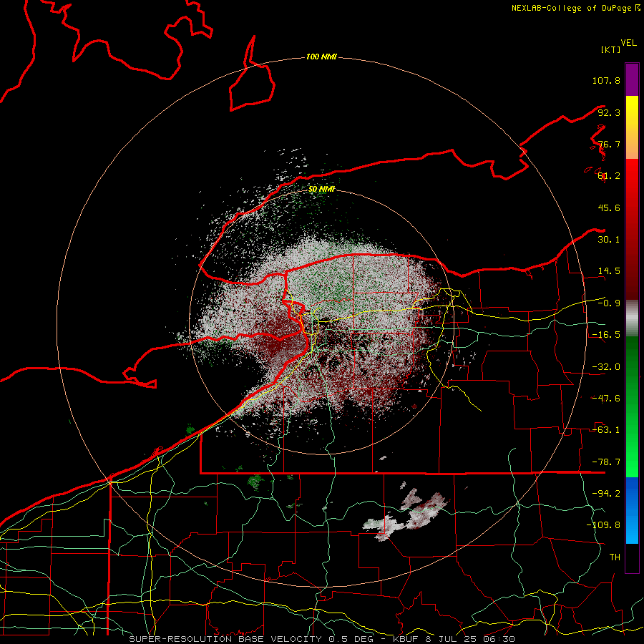
Task: Click the red segment of velocity color bar
Action: tap(632, 229)
